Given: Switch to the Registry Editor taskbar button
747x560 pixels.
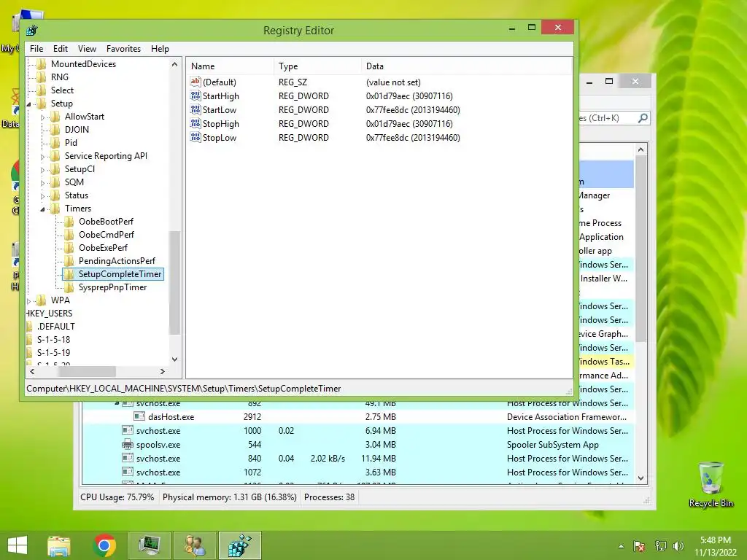Looking at the screenshot, I should (x=240, y=545).
